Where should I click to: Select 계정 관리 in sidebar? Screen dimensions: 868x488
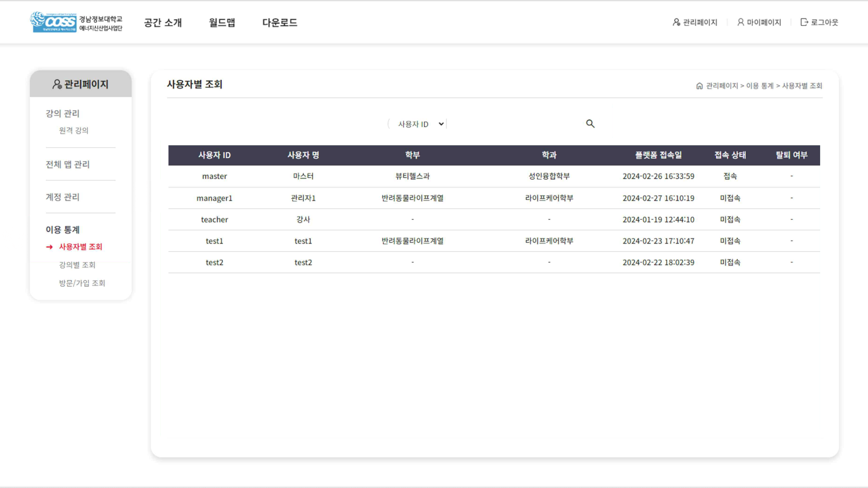tap(62, 197)
